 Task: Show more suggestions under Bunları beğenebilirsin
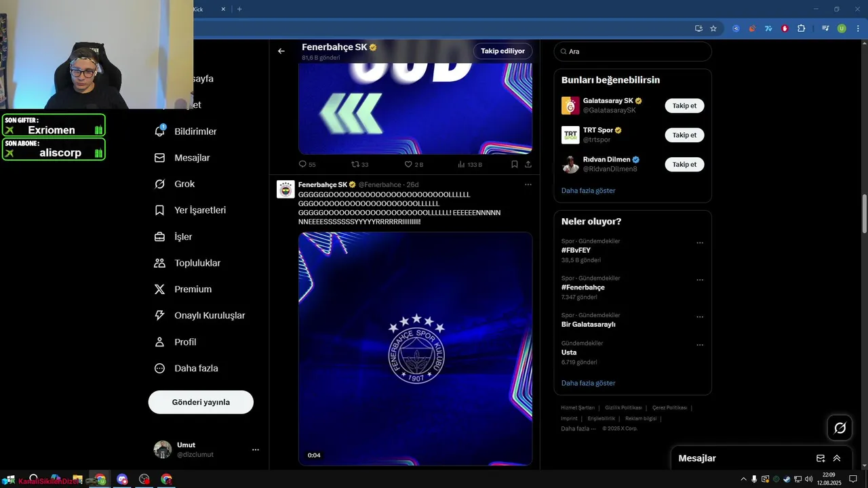click(x=588, y=190)
